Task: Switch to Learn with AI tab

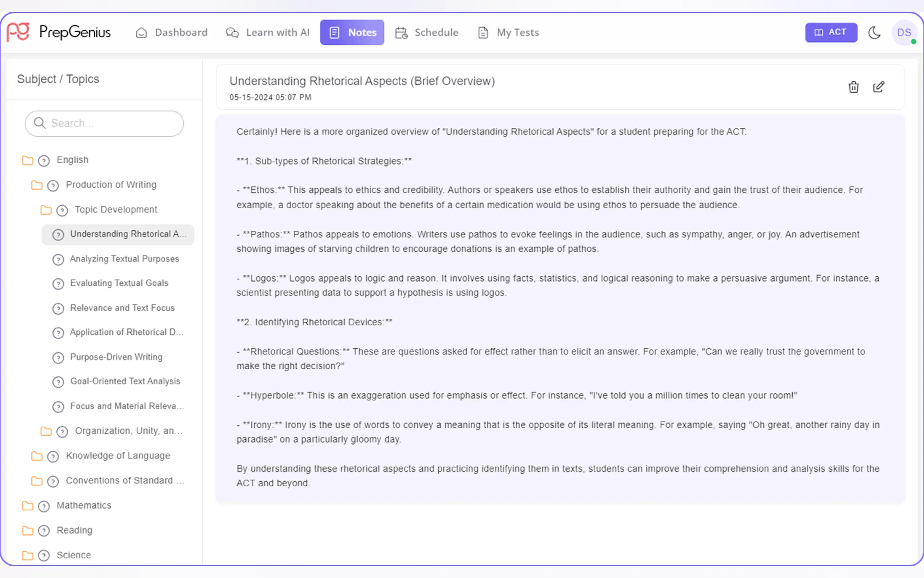Action: (268, 32)
